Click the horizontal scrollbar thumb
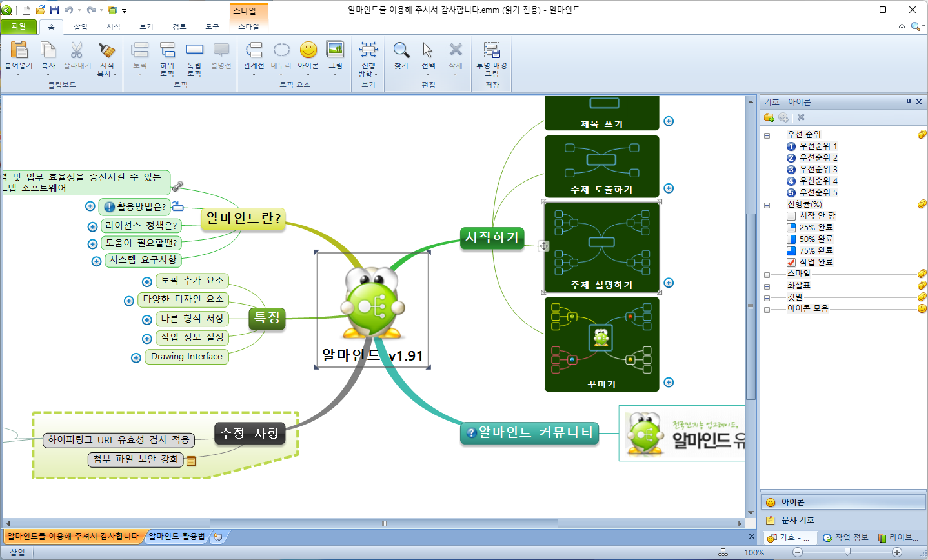Viewport: 928px width, 560px height. 385,523
